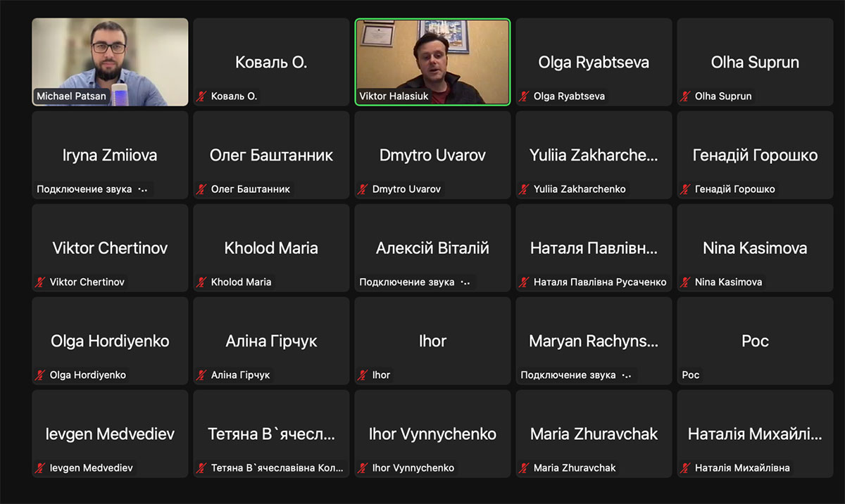The height and width of the screenshot is (504, 845).
Task: Click Iryna Zmiiova's audio connecting status
Action: tap(92, 189)
